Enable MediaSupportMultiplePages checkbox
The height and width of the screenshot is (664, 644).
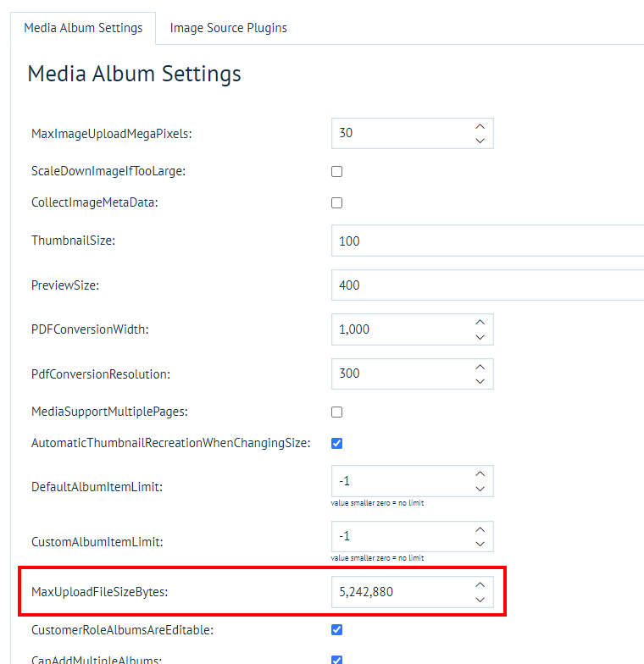pos(336,412)
